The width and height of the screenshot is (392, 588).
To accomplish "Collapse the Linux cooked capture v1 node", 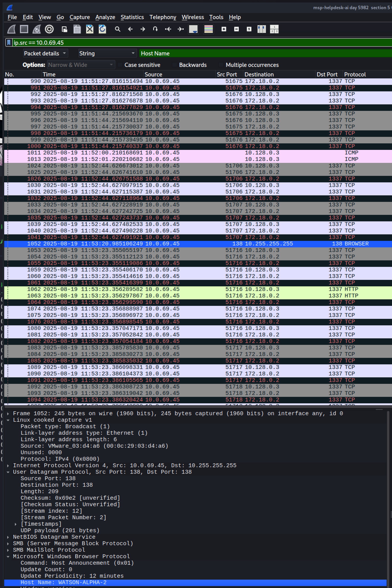I will coord(8,420).
